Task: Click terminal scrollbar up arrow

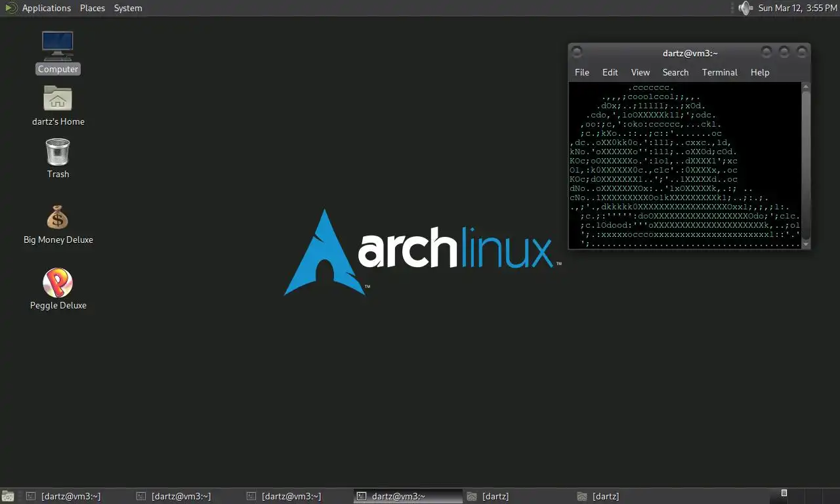Action: point(806,87)
